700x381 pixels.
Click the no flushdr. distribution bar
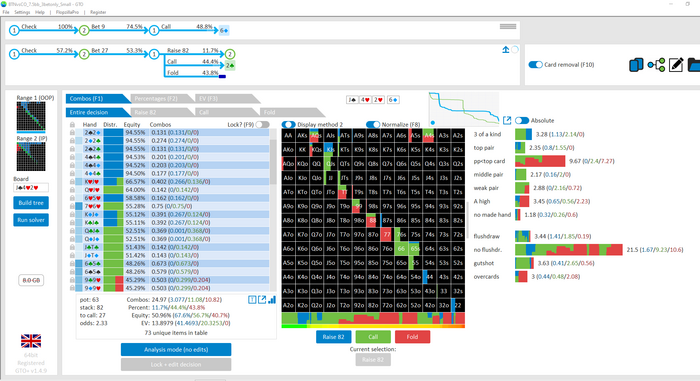569,250
